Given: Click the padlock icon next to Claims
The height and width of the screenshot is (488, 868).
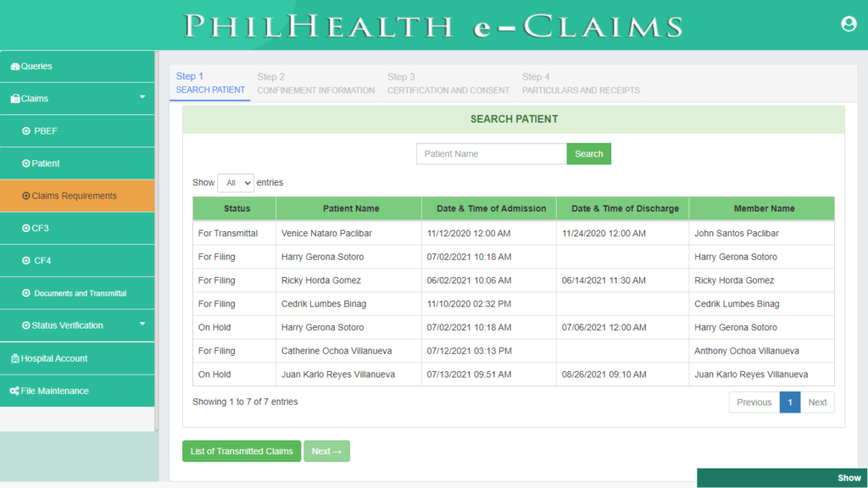Looking at the screenshot, I should coord(14,98).
